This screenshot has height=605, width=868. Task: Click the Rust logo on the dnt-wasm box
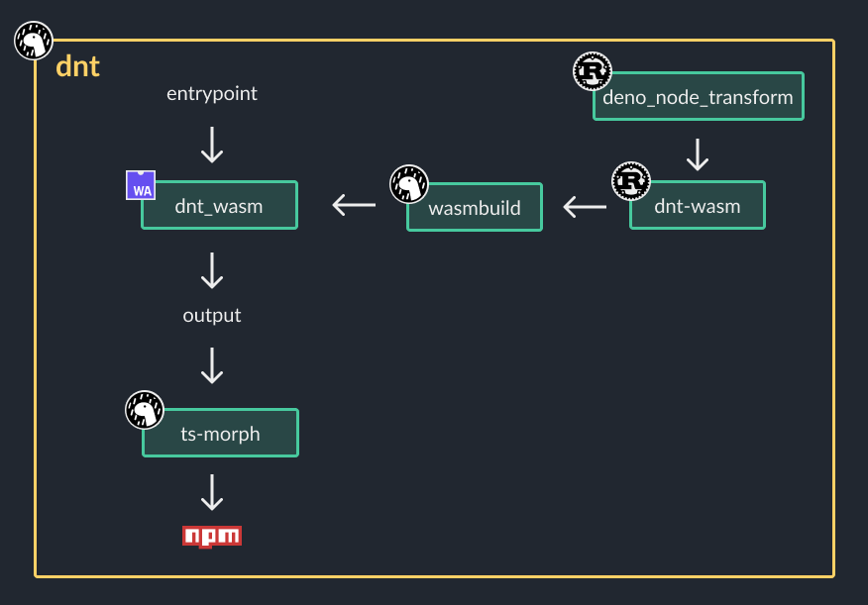[630, 181]
